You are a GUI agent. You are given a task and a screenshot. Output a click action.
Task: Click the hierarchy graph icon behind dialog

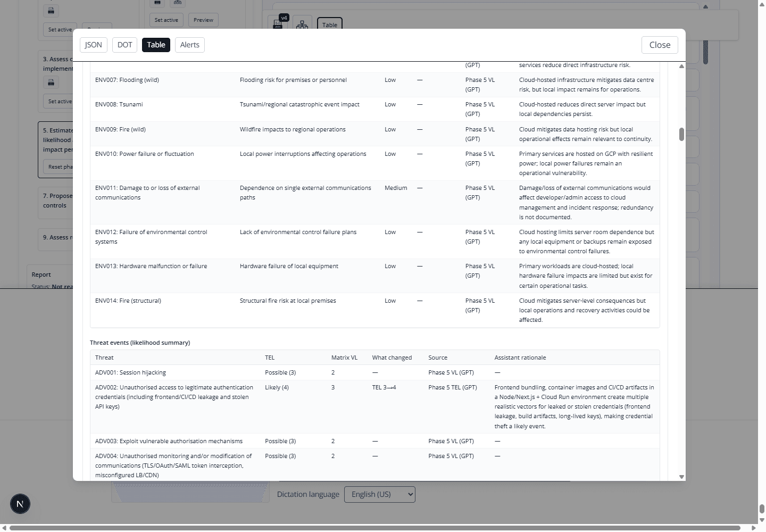point(302,24)
